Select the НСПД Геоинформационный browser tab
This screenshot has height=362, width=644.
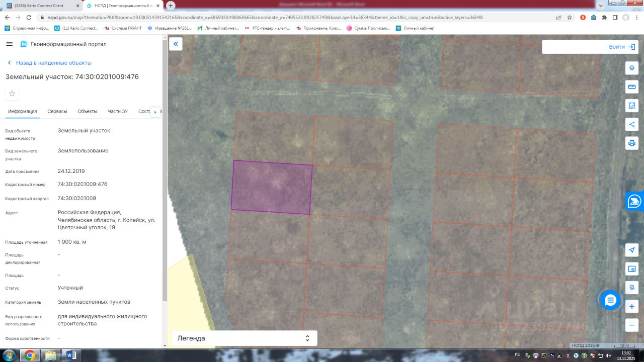click(122, 6)
